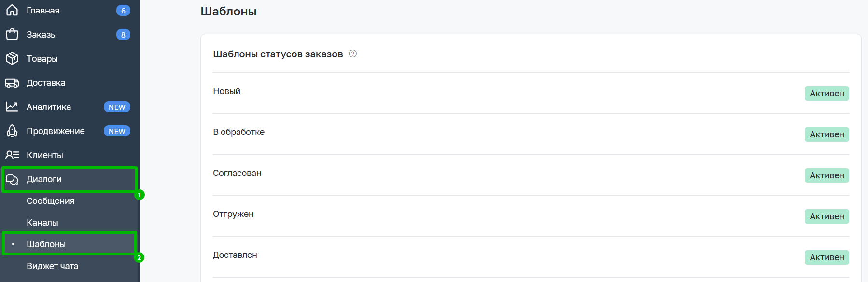Image resolution: width=868 pixels, height=282 pixels.
Task: Click the Аналитика chart icon
Action: coord(12,107)
